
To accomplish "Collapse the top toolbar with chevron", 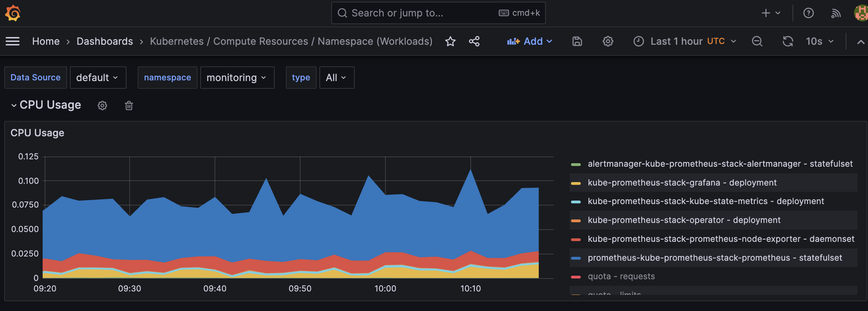I will click(861, 42).
